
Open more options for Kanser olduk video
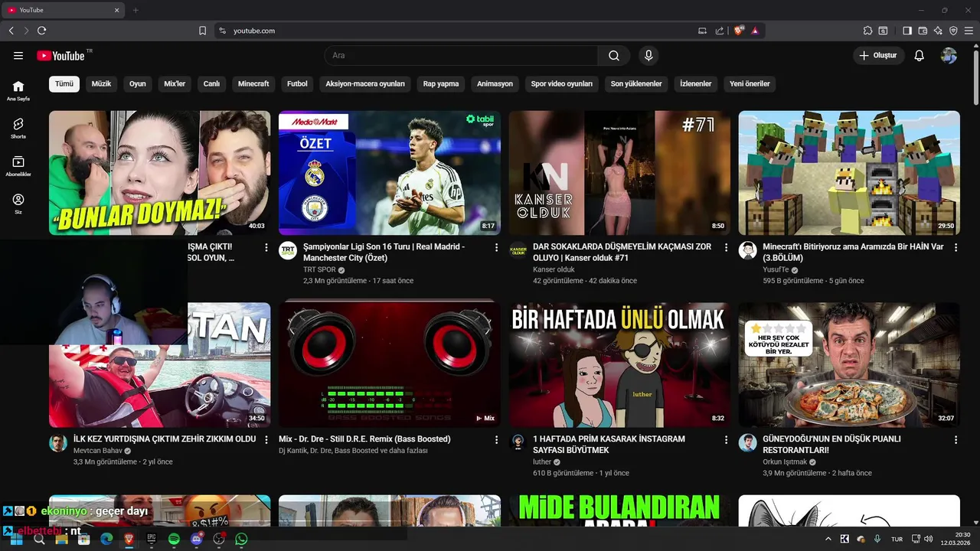click(726, 248)
